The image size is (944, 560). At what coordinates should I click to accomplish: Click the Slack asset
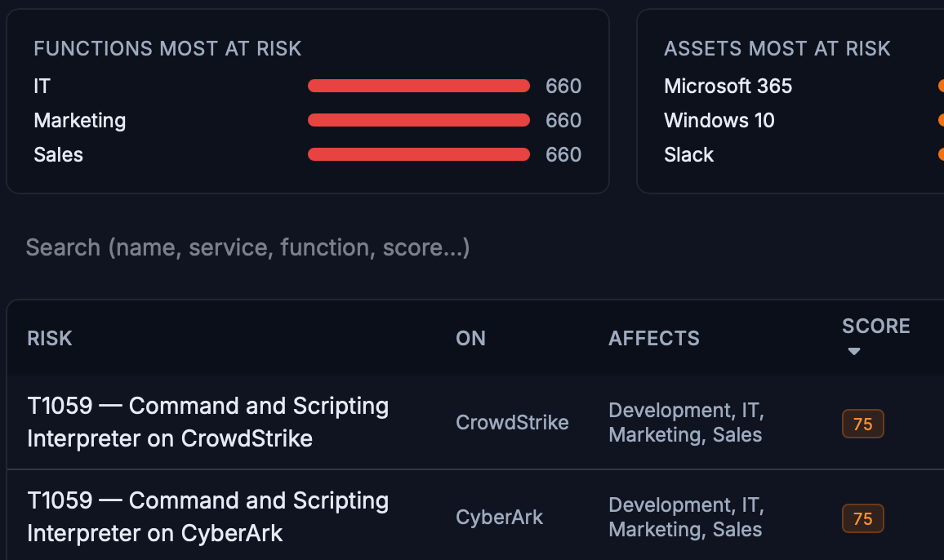coord(688,155)
